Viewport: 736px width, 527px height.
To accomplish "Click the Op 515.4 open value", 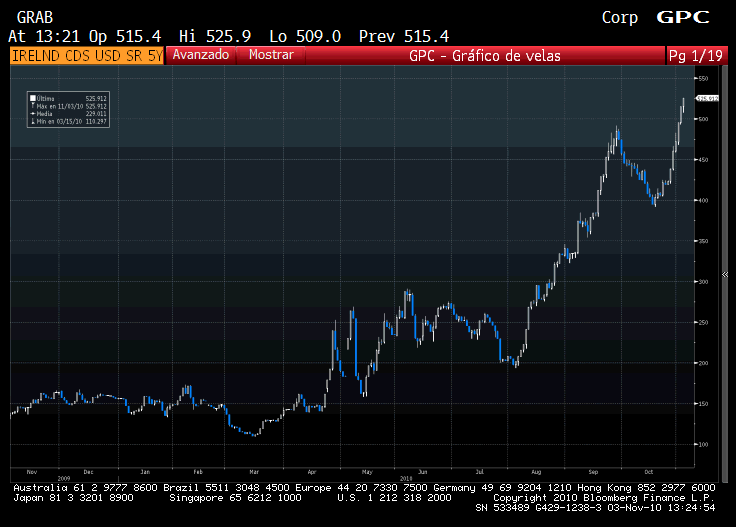I will [x=125, y=37].
